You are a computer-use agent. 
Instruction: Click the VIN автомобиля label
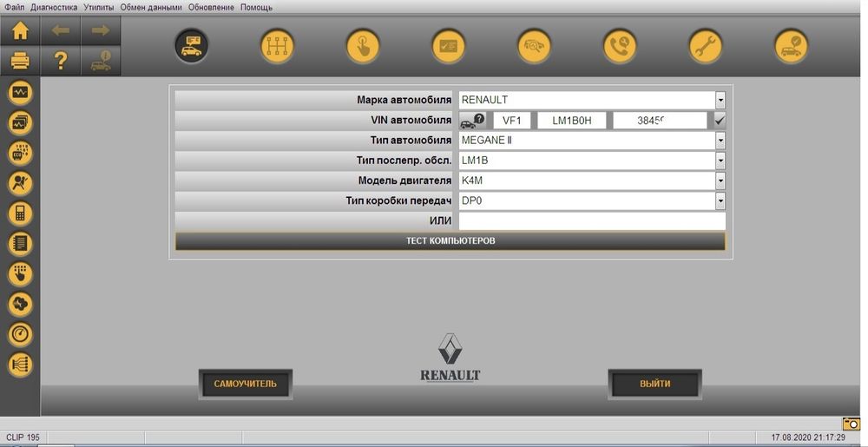click(411, 121)
